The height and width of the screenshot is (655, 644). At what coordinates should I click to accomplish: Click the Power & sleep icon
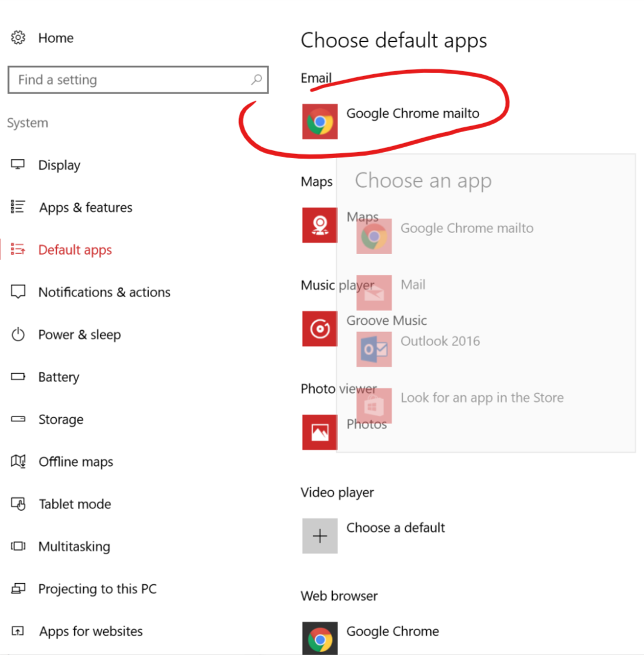(18, 334)
